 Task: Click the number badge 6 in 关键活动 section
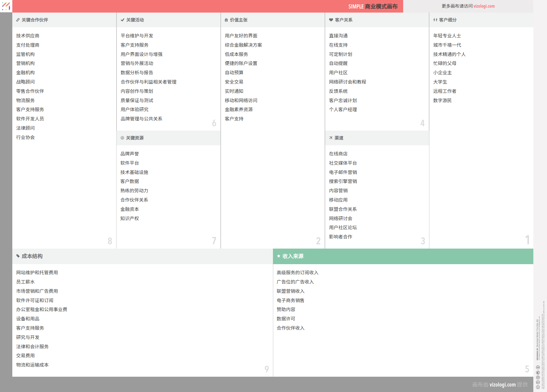click(214, 123)
